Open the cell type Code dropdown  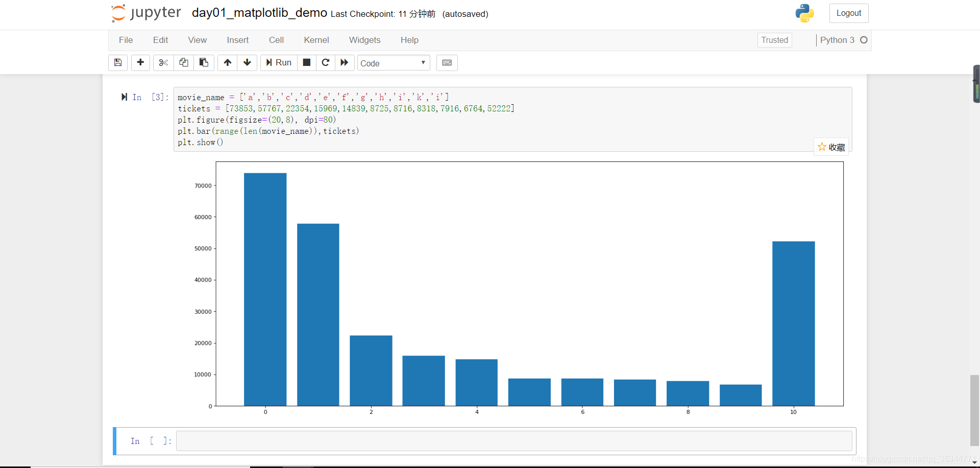tap(394, 63)
